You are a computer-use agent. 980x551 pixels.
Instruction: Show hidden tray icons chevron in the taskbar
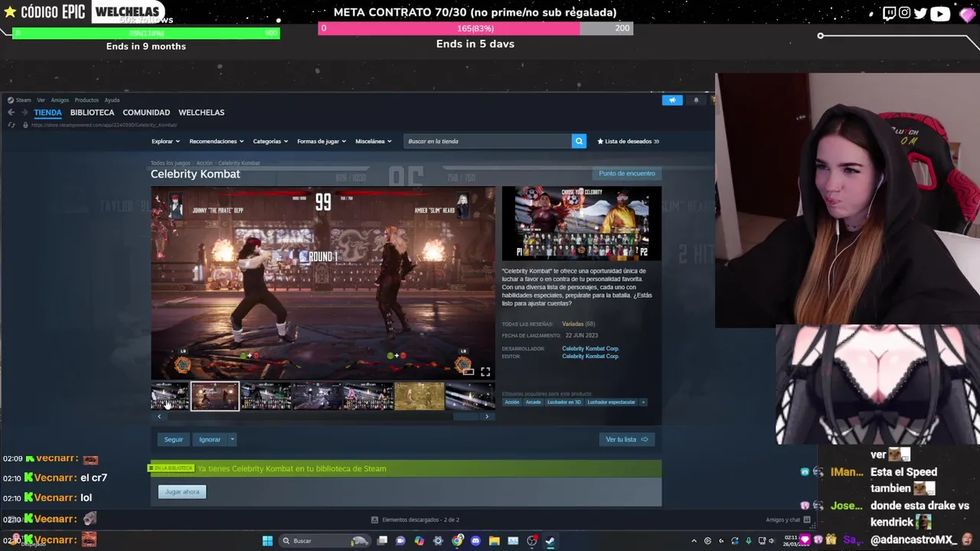point(694,541)
